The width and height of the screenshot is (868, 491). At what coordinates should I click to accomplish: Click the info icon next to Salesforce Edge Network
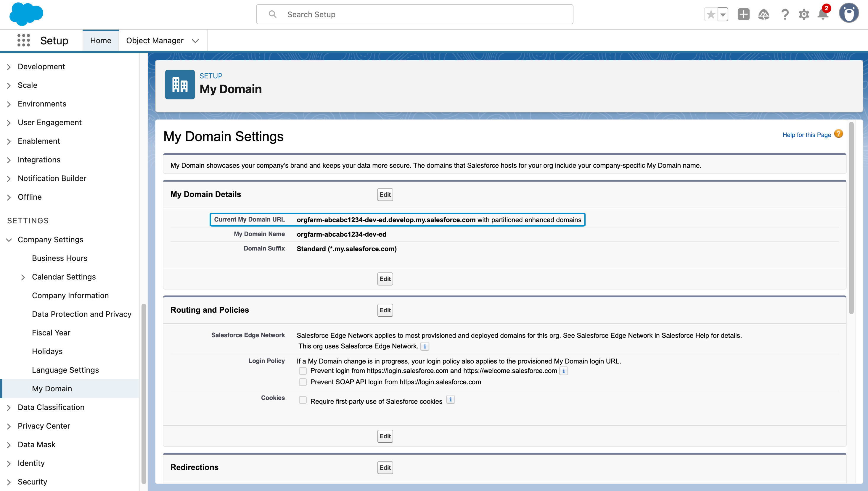click(425, 346)
